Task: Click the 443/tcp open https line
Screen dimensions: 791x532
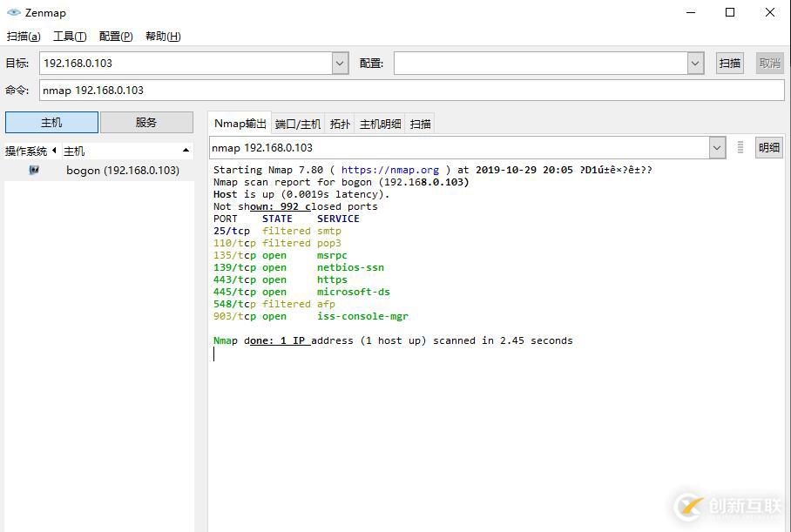Action: (x=280, y=279)
